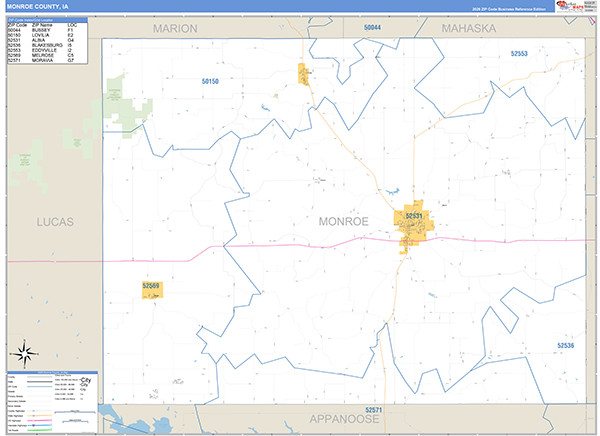Click the blue Interstate Highways legend line
Image resolution: width=600 pixels, height=436 pixels.
click(39, 425)
